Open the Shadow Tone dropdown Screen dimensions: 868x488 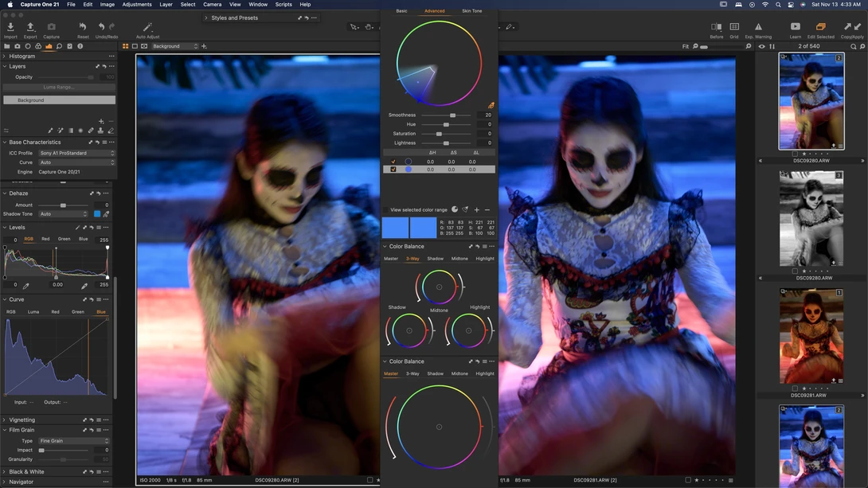tap(63, 214)
